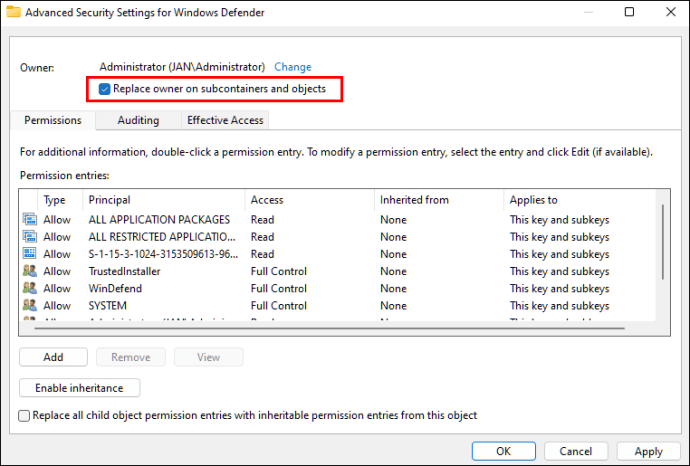
Task: Click the ALL RESTRICTED APPLICATION entry icon
Action: pos(29,237)
